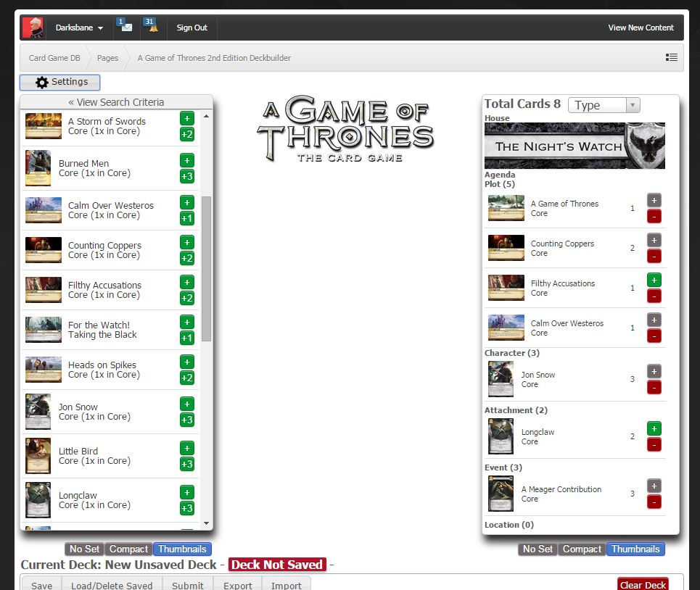
Task: Expand View Search Criteria panel
Action: [x=116, y=102]
